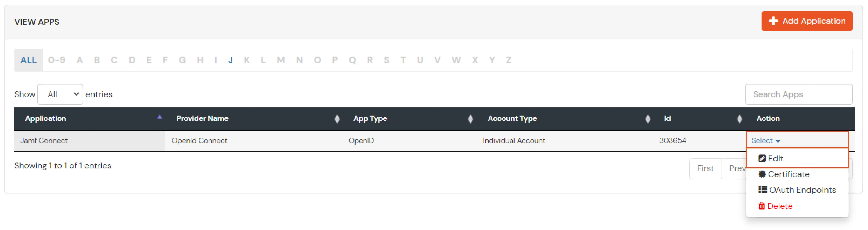Filter apps by 0-9
Image resolution: width=868 pixels, height=230 pixels.
[57, 60]
